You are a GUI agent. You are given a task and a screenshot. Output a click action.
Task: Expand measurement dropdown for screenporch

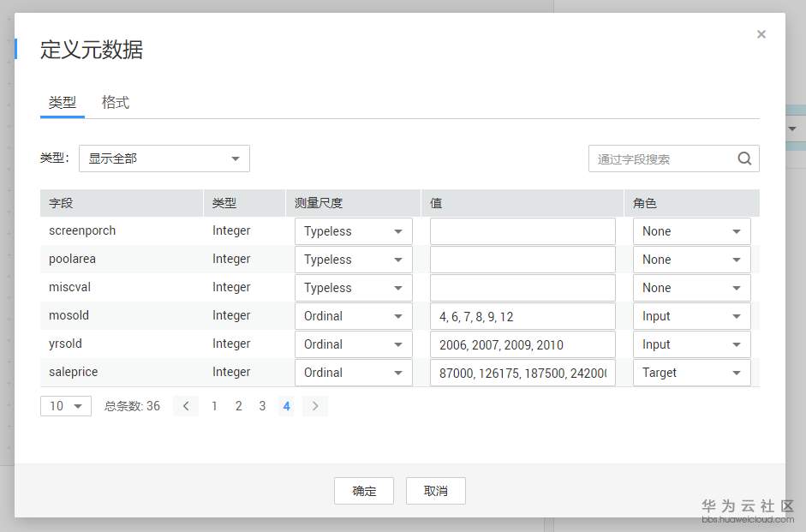coord(354,231)
